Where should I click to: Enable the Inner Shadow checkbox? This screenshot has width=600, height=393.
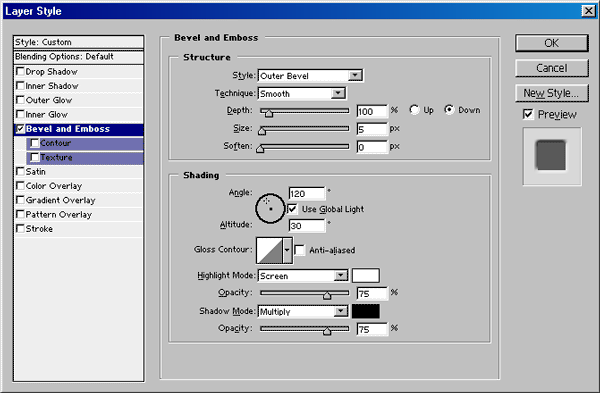pos(20,86)
